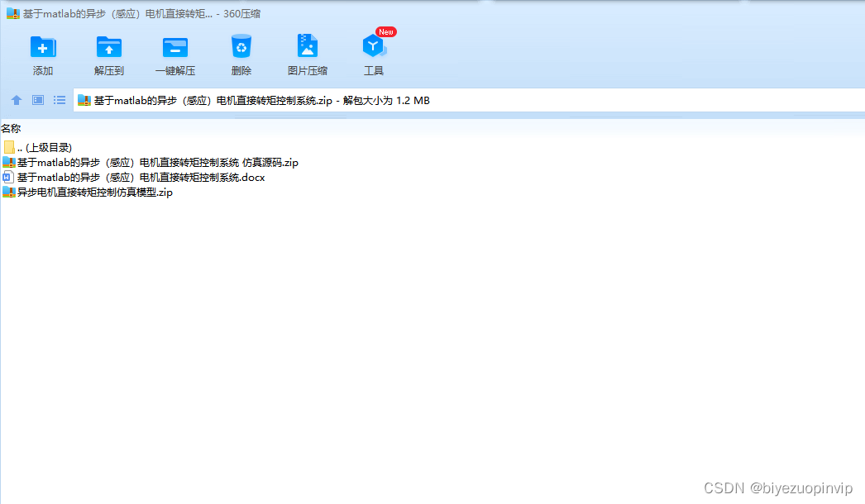Toggle the thumbnail view mode

pyautogui.click(x=37, y=99)
